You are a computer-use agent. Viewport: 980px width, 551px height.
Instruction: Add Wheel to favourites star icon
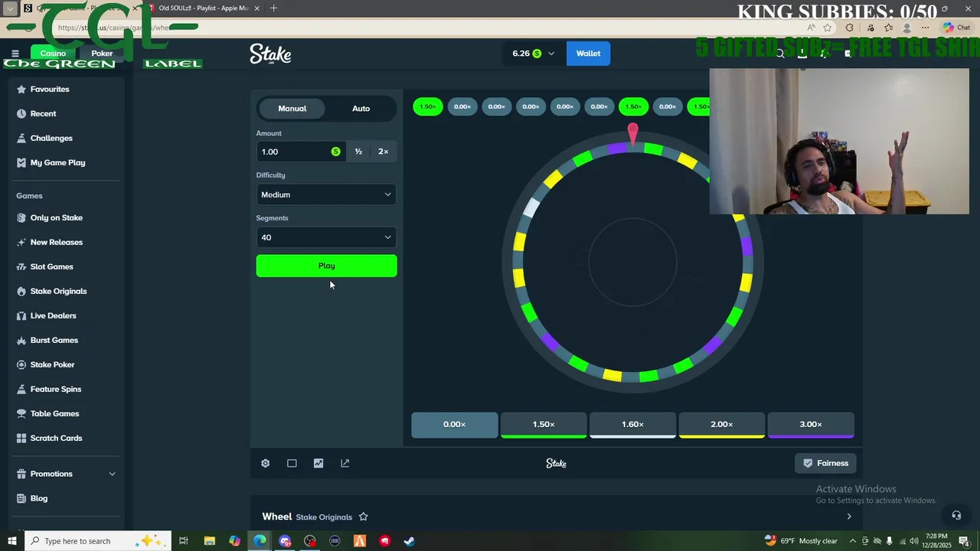363,517
